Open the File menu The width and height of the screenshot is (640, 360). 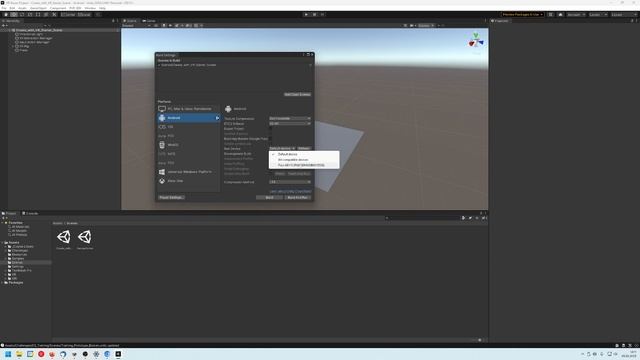tap(4, 8)
